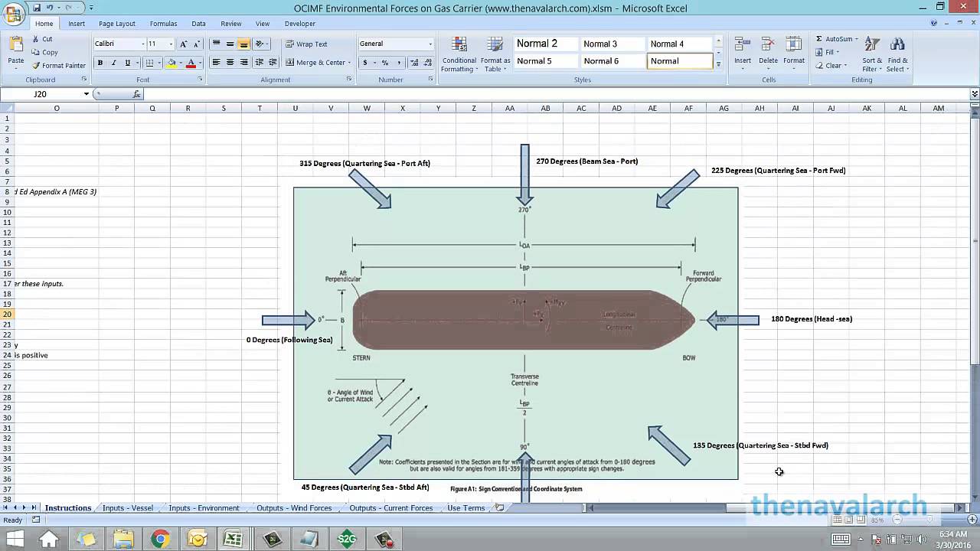Viewport: 980px width, 551px height.
Task: Select the Outputs - Wind Forces sheet tab
Action: pos(294,508)
